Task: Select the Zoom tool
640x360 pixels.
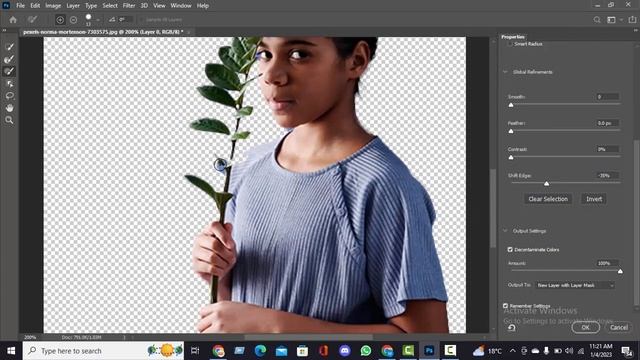Action: pos(9,120)
